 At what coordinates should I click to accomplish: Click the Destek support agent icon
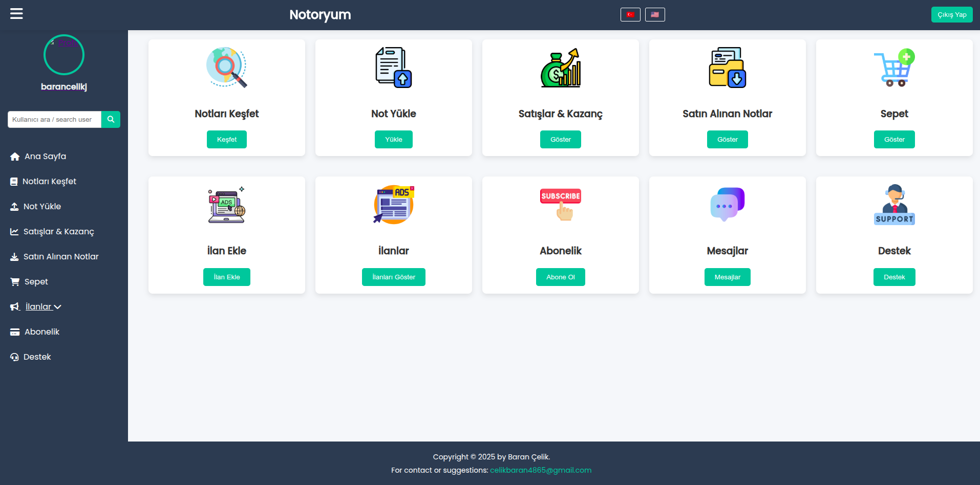click(x=894, y=205)
